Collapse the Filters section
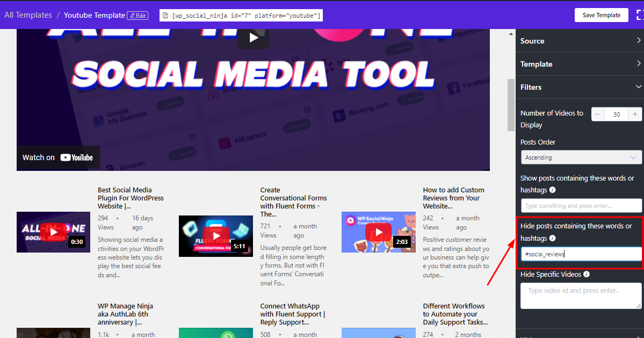This screenshot has height=338, width=644. 580,87
